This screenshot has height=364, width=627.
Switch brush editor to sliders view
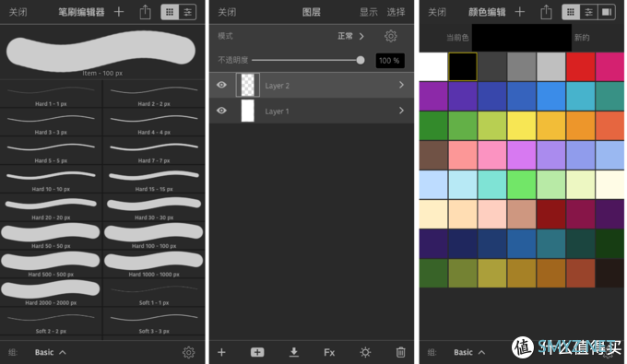187,12
